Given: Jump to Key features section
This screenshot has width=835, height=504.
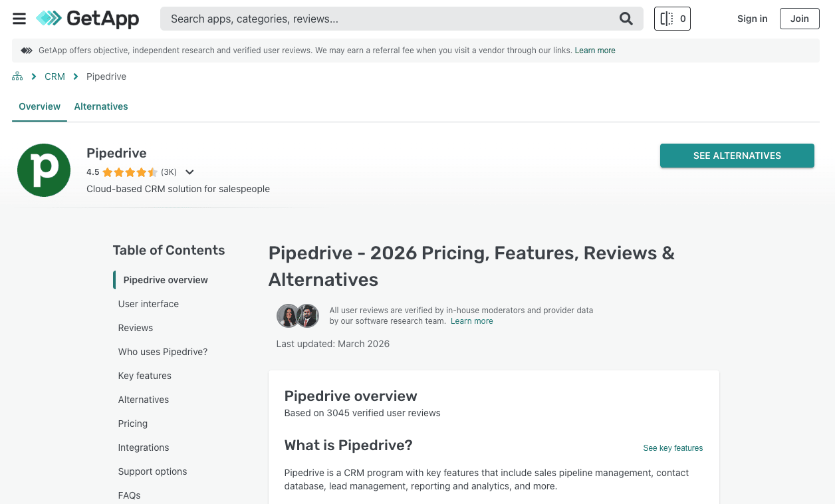Looking at the screenshot, I should 145,376.
